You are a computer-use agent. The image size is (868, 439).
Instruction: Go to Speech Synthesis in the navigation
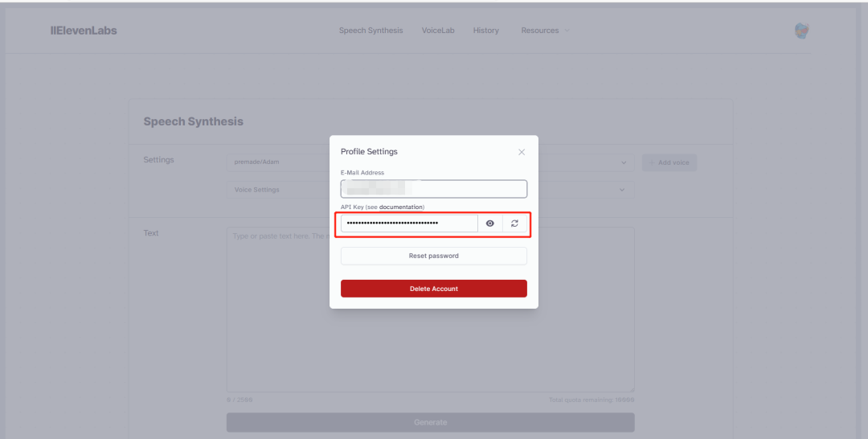(371, 31)
